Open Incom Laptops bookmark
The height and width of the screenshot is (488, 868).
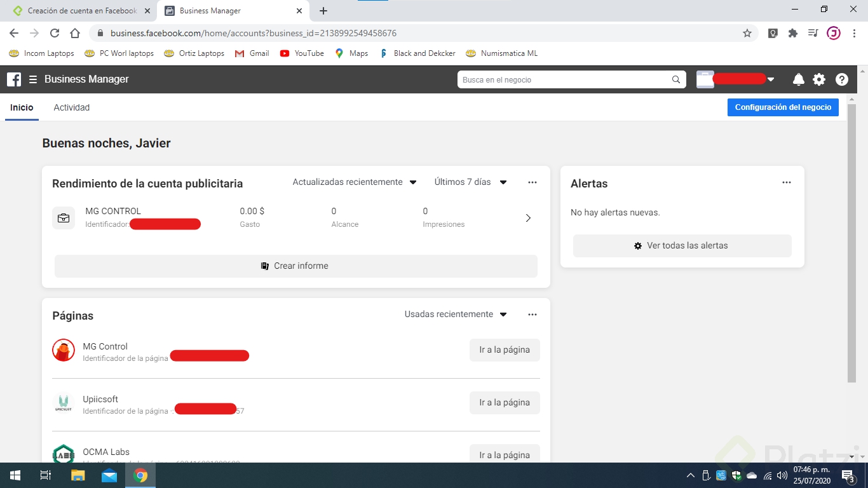click(41, 53)
